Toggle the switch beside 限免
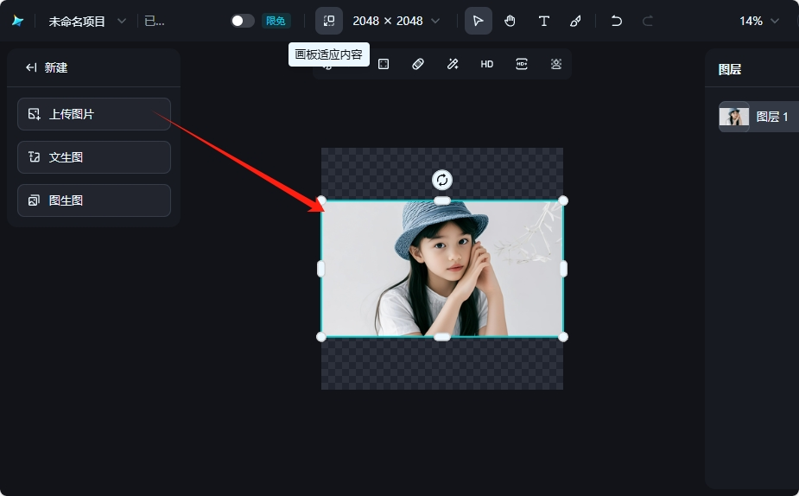The image size is (799, 496). pyautogui.click(x=243, y=21)
